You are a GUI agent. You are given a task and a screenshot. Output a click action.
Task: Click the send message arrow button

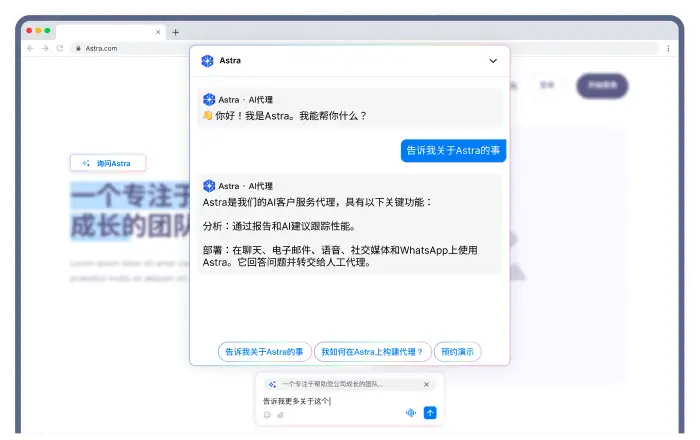pyautogui.click(x=430, y=413)
